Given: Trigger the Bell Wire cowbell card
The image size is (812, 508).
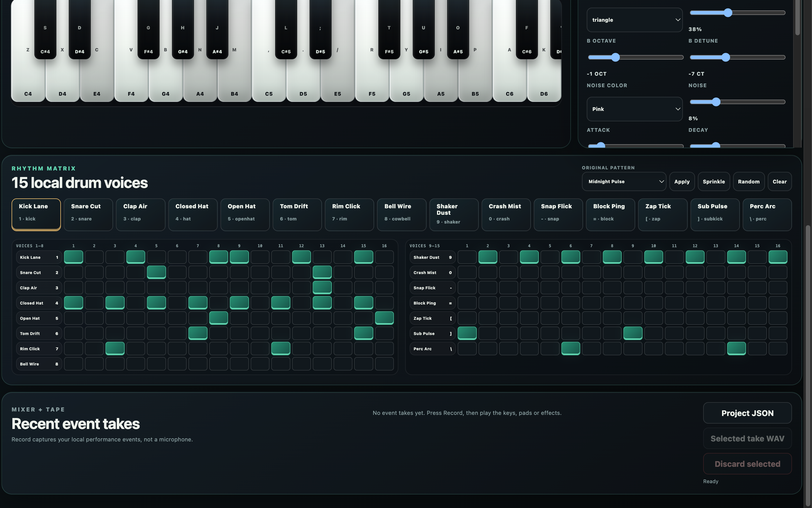Looking at the screenshot, I should pos(402,214).
